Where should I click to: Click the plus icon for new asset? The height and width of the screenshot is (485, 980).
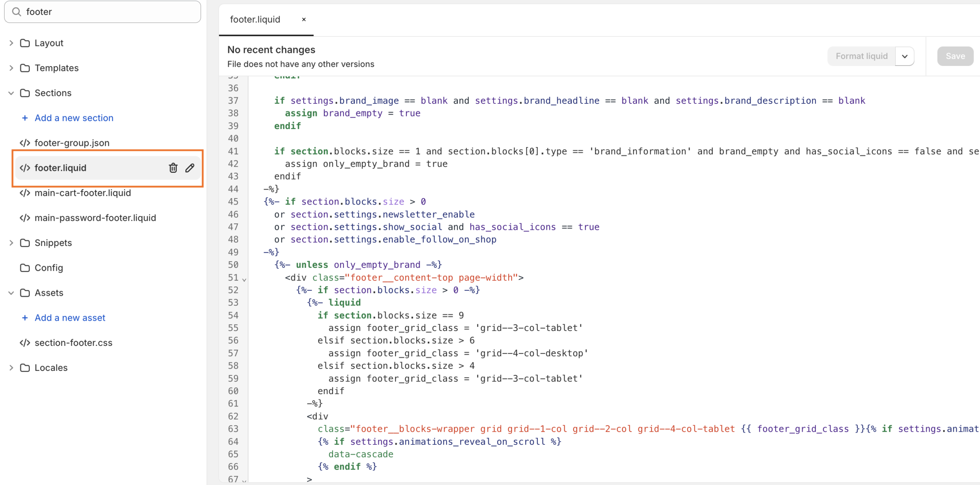[x=25, y=318]
